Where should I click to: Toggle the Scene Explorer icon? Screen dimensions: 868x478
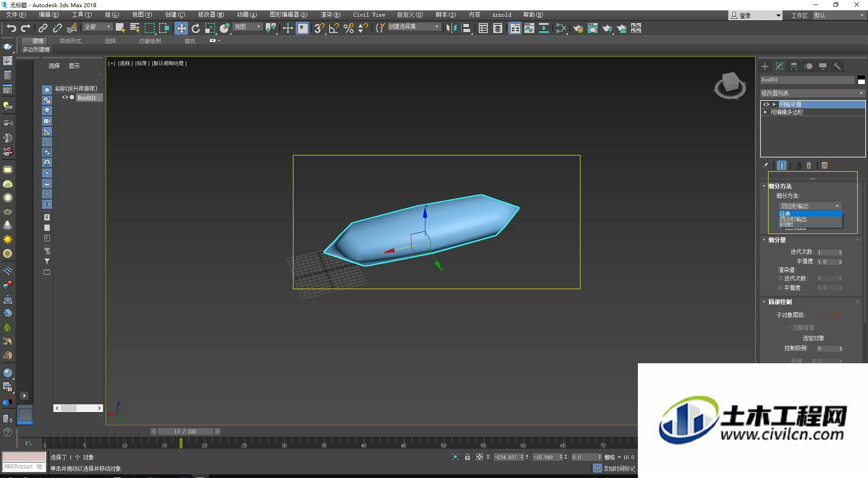click(x=483, y=28)
